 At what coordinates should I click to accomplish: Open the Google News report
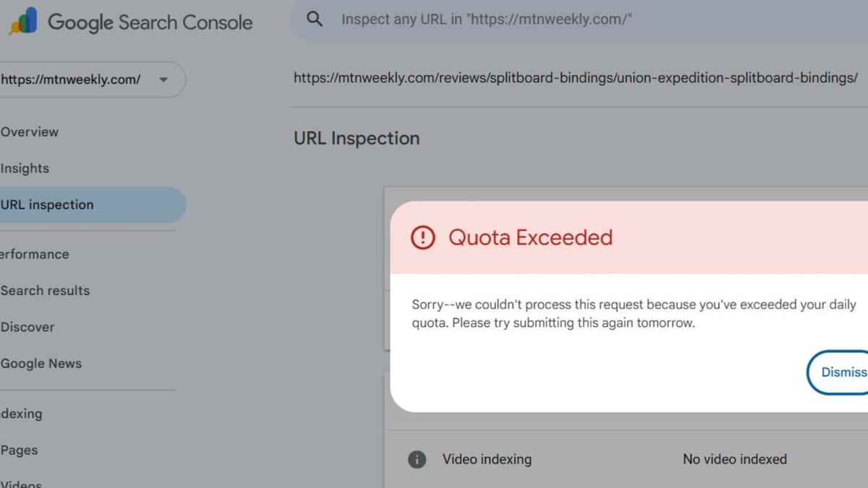click(x=41, y=363)
